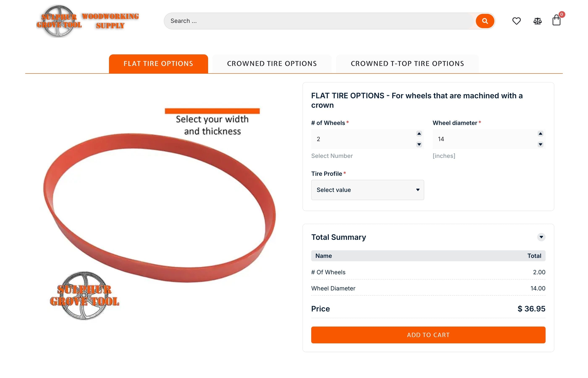This screenshot has width=588, height=378.
Task: Switch to Flat Tire Options tab
Action: click(x=158, y=64)
